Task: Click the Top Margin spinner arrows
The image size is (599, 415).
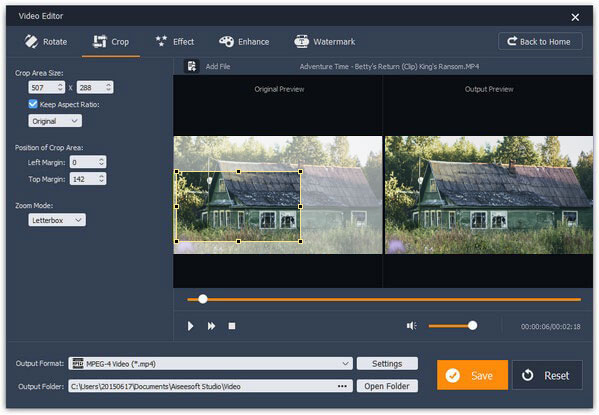Action: pyautogui.click(x=101, y=178)
